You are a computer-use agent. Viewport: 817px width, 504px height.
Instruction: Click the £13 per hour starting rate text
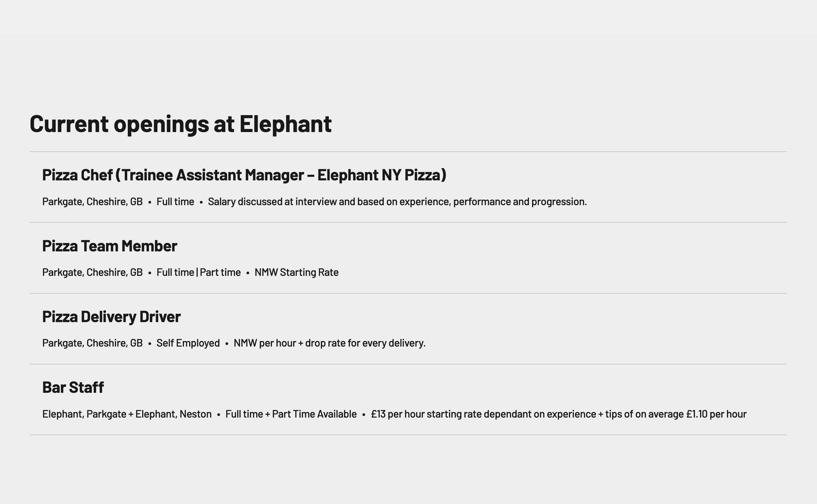(559, 414)
